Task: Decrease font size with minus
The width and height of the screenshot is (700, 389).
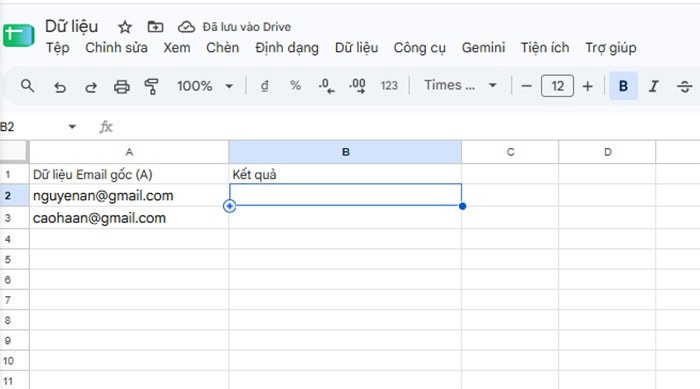Action: 526,86
